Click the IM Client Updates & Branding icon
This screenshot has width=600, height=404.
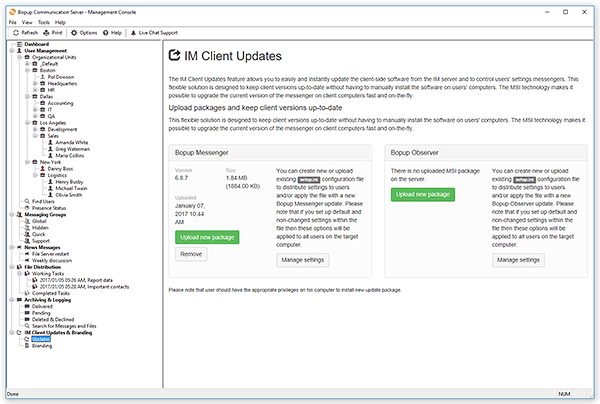point(20,332)
